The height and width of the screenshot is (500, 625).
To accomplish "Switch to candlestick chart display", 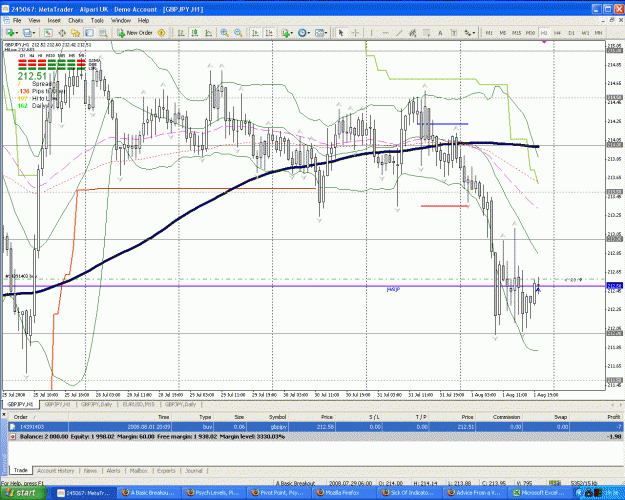I will tap(195, 33).
